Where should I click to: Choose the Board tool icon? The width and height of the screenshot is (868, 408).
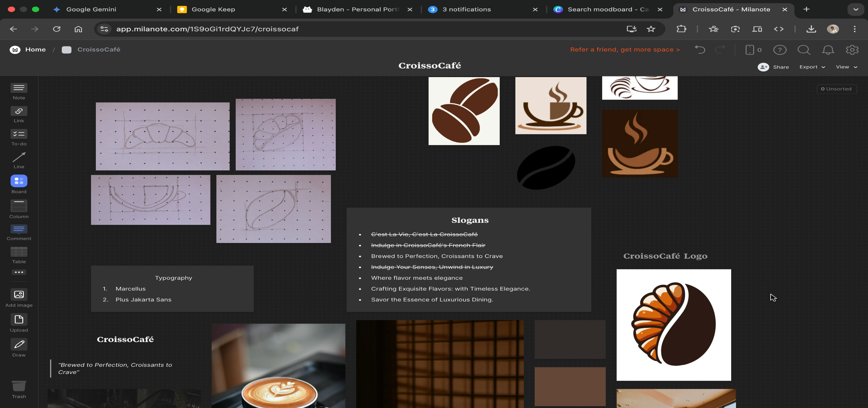tap(19, 181)
